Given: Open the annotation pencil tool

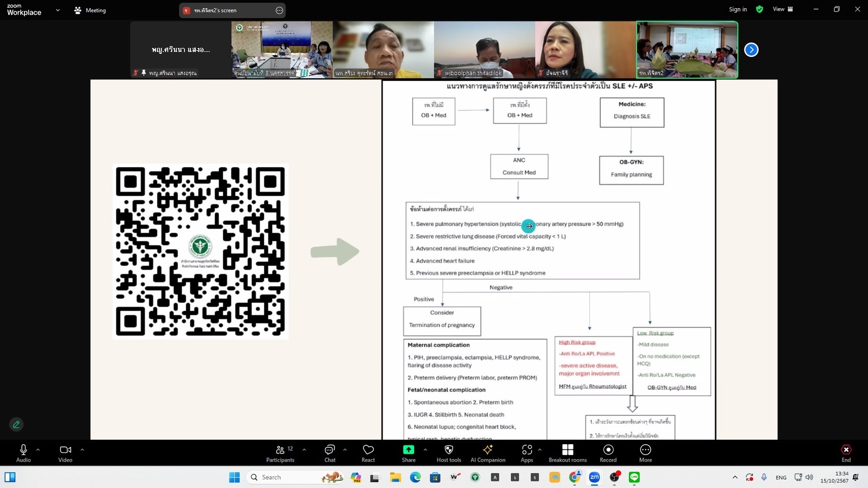Looking at the screenshot, I should 16,424.
